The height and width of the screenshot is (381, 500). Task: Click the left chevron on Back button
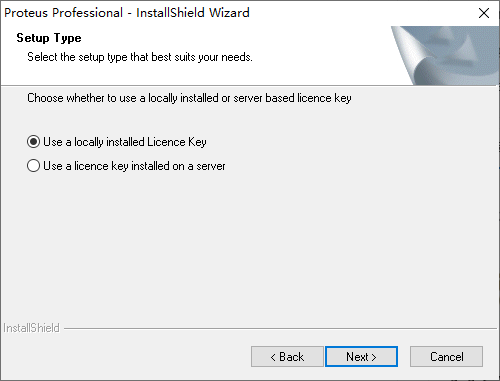[x=273, y=357]
